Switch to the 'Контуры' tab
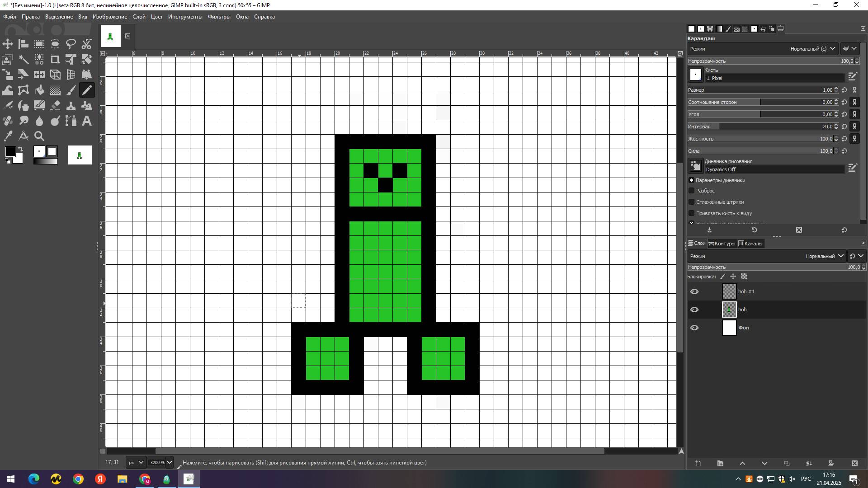Viewport: 868px width, 488px height. click(x=722, y=244)
